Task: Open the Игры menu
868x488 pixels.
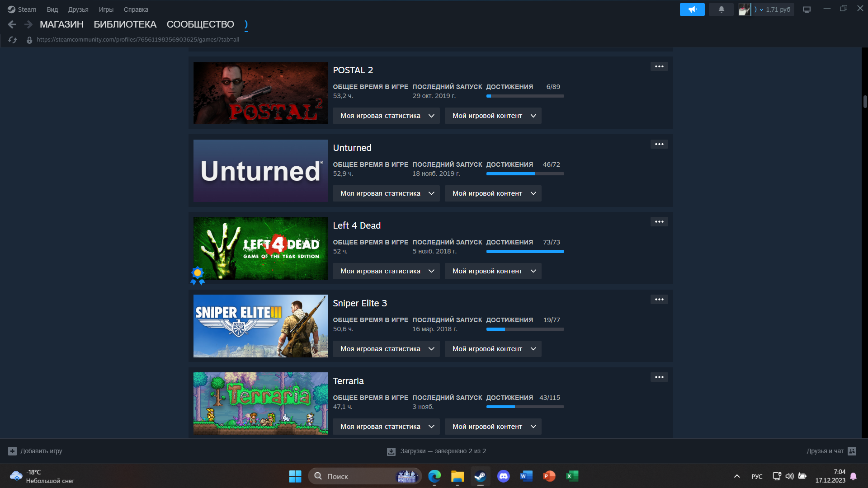Action: 106,9
